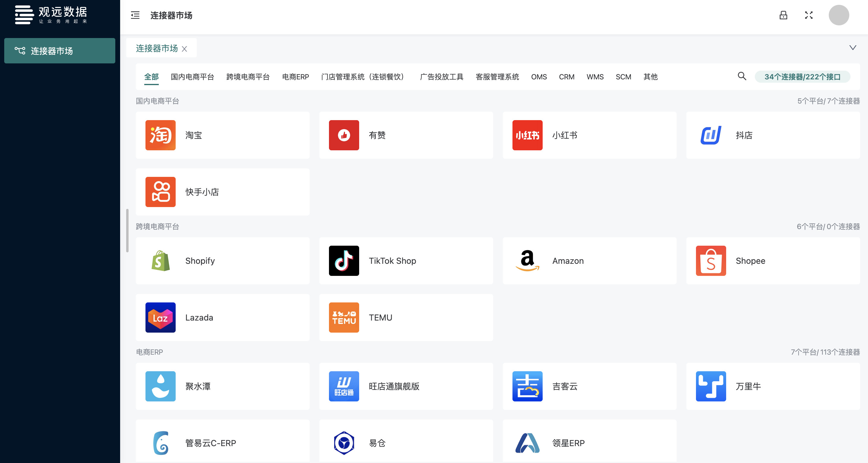The image size is (868, 463).
Task: Click the vertical scrollbar handle
Action: point(127,231)
